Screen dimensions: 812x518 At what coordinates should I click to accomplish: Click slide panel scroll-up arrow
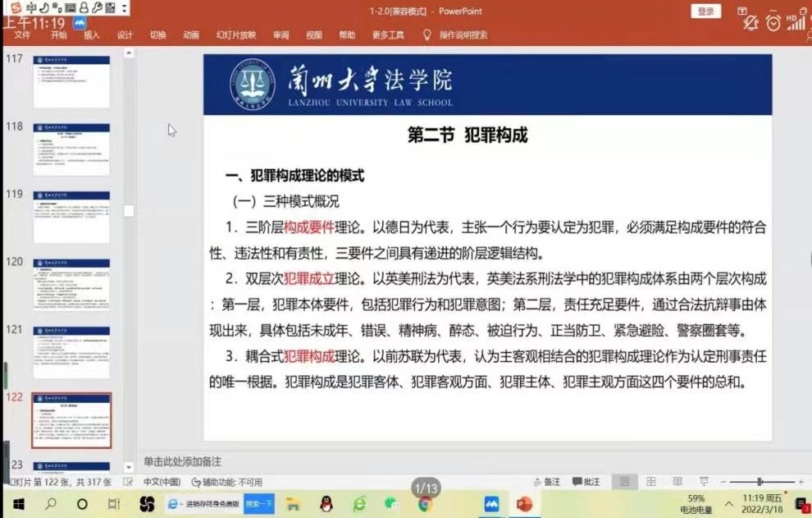(129, 53)
